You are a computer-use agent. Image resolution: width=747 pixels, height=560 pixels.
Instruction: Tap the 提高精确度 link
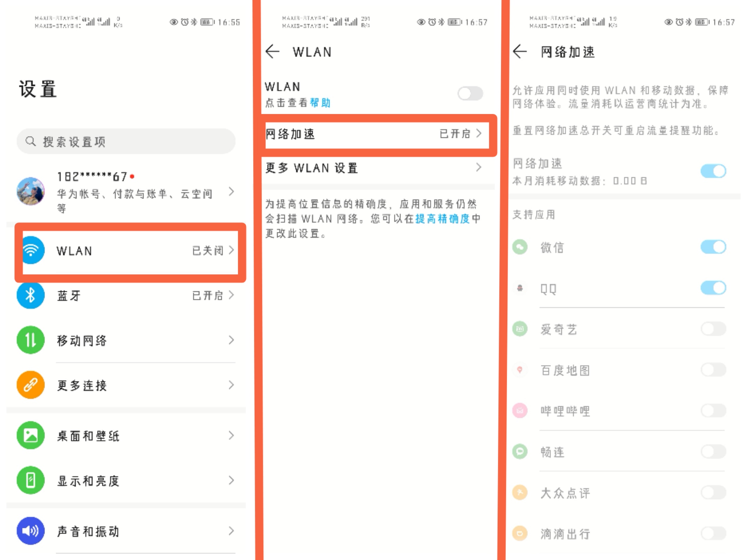click(x=442, y=218)
